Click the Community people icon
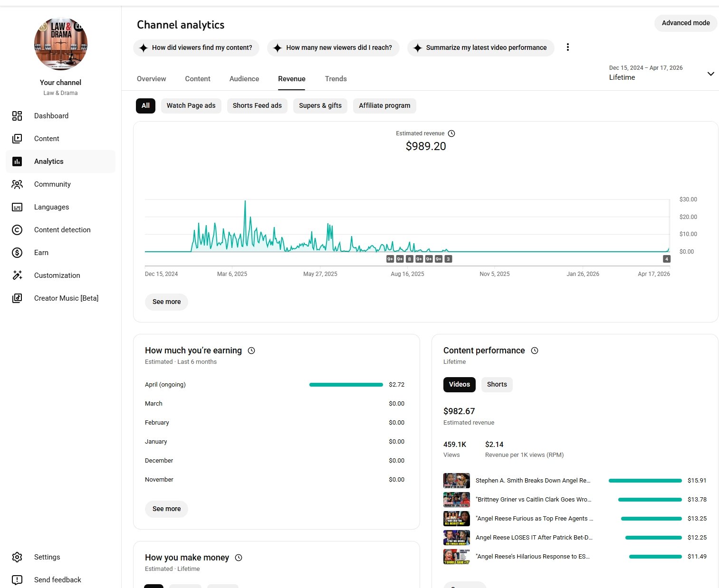Screen dimensions: 719x588 point(17,184)
